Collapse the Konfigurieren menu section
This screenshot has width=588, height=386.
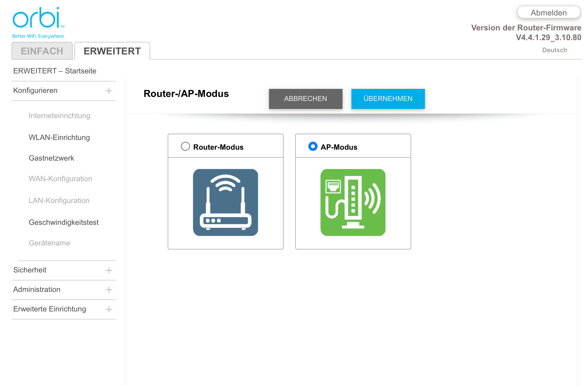point(35,91)
